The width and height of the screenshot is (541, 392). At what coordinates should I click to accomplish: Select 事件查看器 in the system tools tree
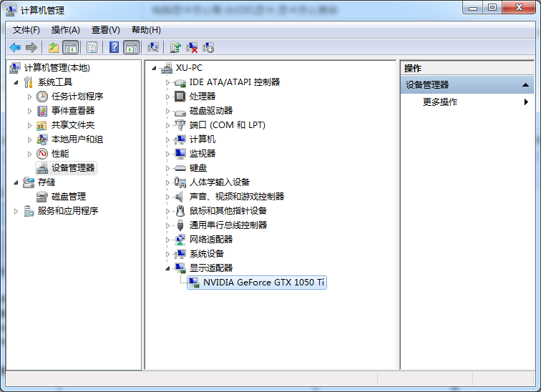(72, 111)
